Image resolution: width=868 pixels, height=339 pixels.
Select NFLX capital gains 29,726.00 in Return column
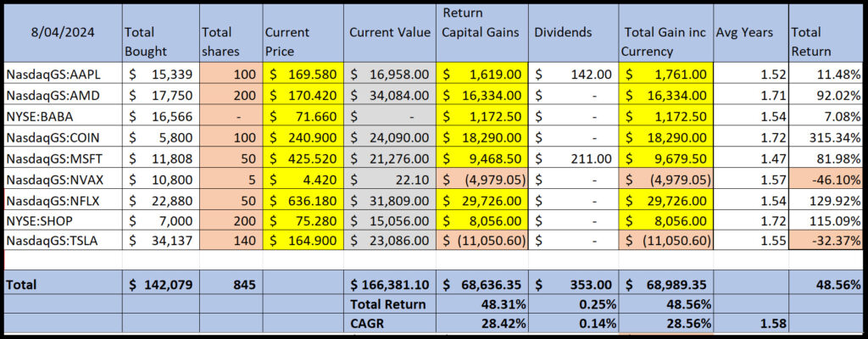482,201
